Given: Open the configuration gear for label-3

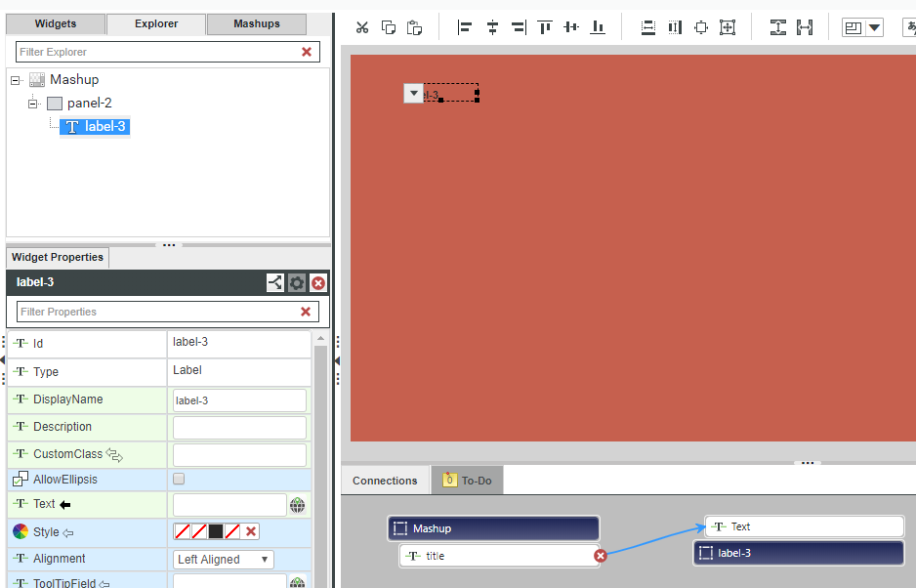Looking at the screenshot, I should [x=296, y=282].
